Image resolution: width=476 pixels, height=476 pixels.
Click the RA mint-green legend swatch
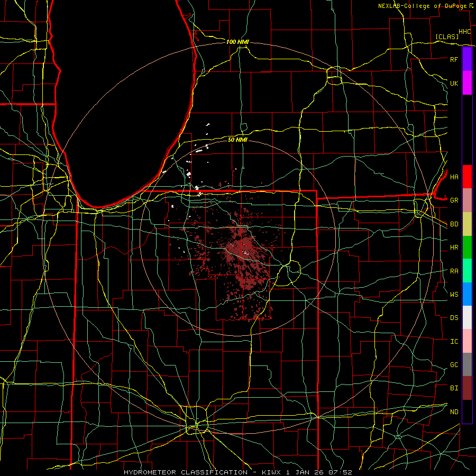pos(467,271)
